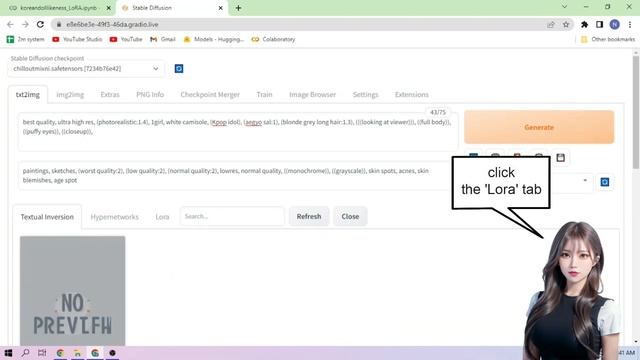640x360 pixels.
Task: Open the Settings tab
Action: point(366,95)
